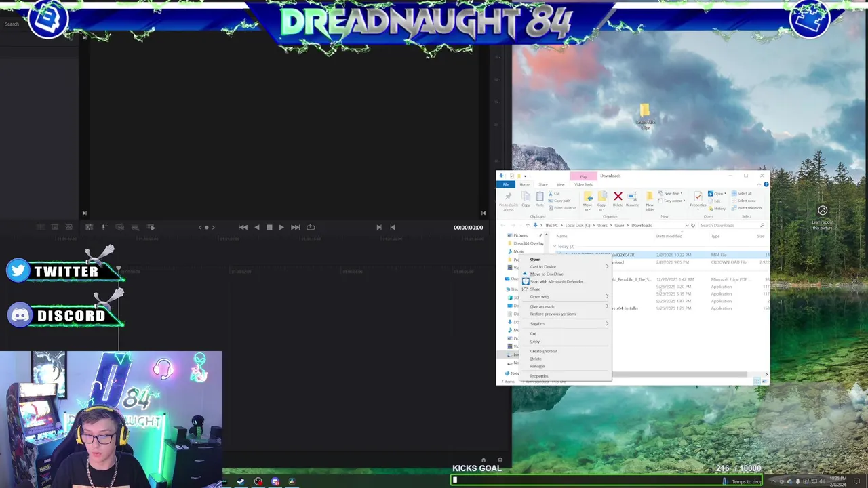Choose Open in the context menu

click(535, 260)
